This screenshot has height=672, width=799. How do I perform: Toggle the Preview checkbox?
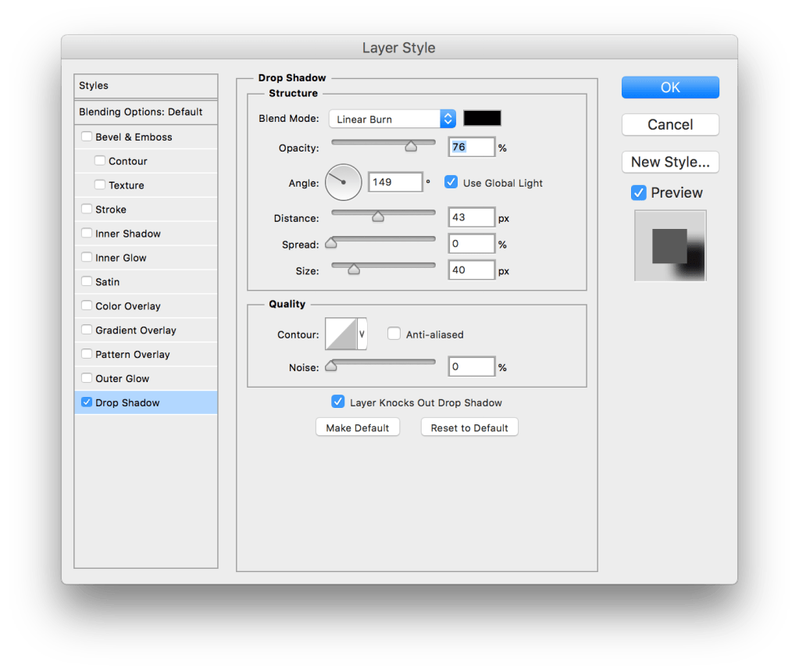pyautogui.click(x=639, y=192)
